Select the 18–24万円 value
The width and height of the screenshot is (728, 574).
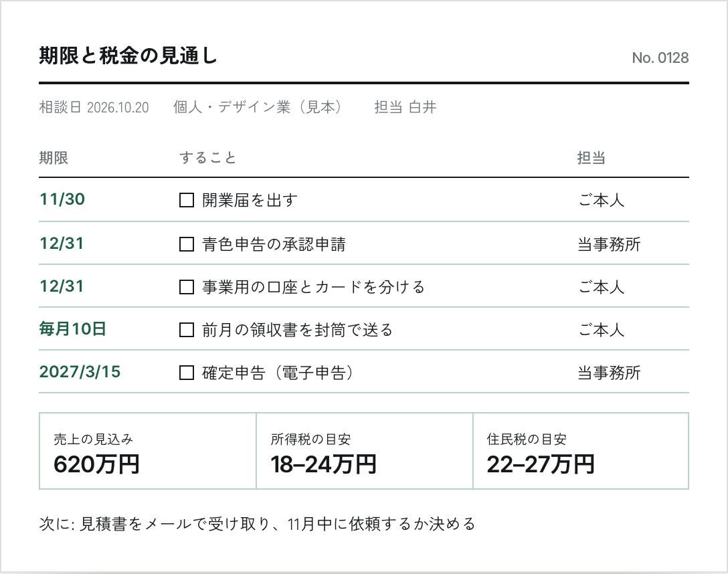point(323,464)
